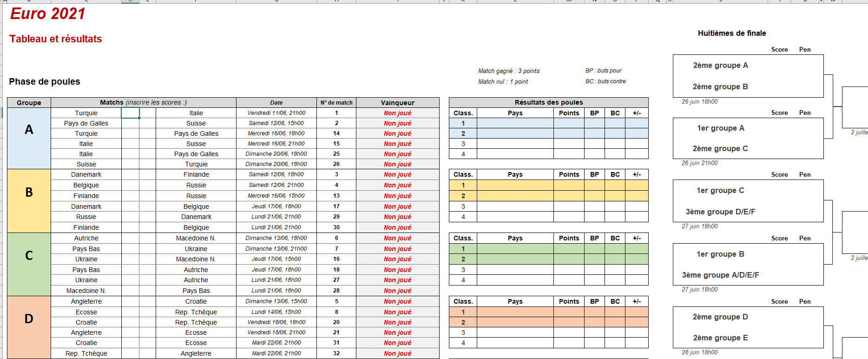
Task: Select "Match nul : 1 point" note
Action: pyautogui.click(x=503, y=81)
